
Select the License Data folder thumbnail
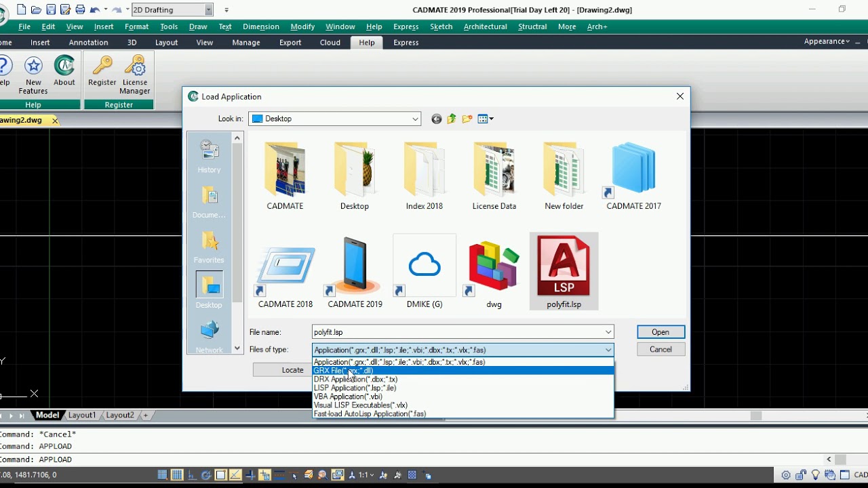pos(494,175)
